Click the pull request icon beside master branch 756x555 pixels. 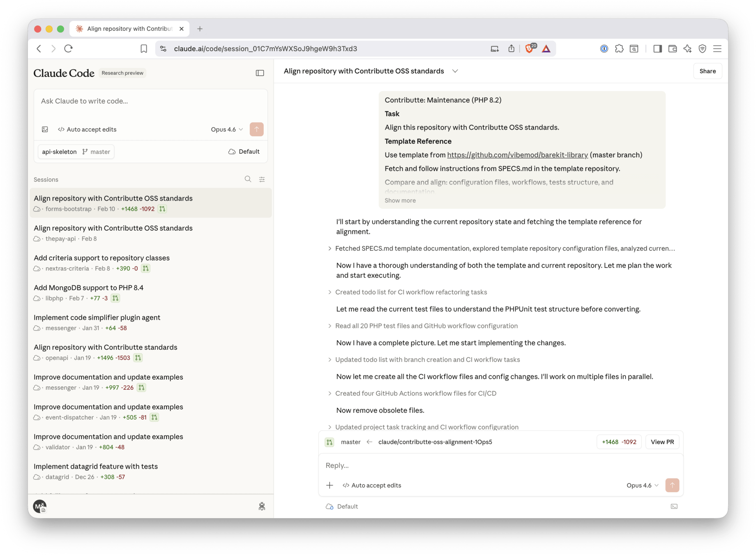pyautogui.click(x=330, y=442)
